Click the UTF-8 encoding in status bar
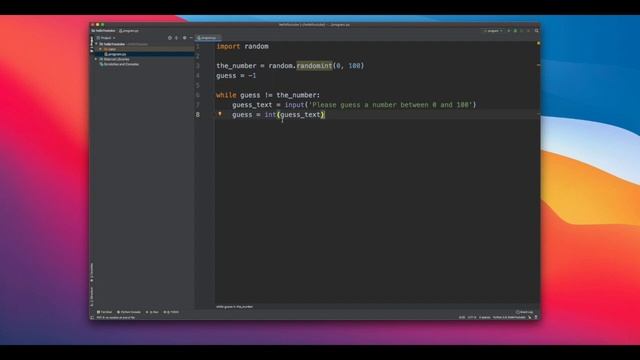This screenshot has height=360, width=640. pyautogui.click(x=472, y=318)
